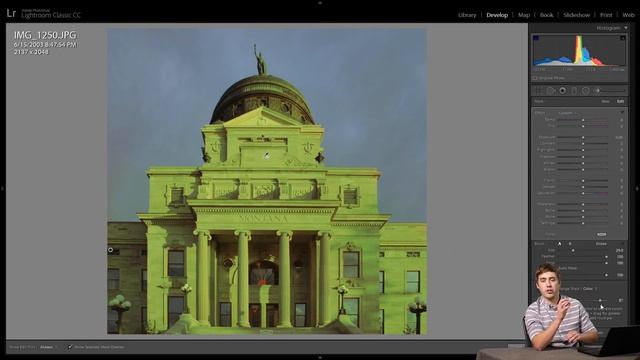Uncheck Show Selected Mask Overlay checkbox

pyautogui.click(x=70, y=347)
